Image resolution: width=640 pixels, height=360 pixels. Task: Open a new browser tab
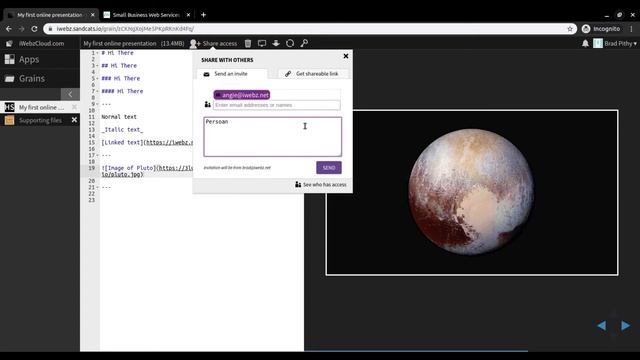point(203,15)
